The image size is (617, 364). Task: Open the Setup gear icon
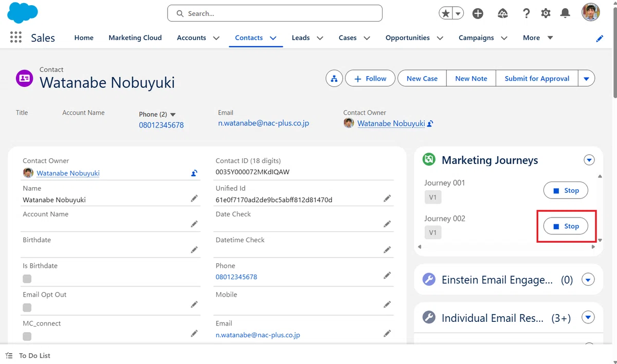(546, 14)
